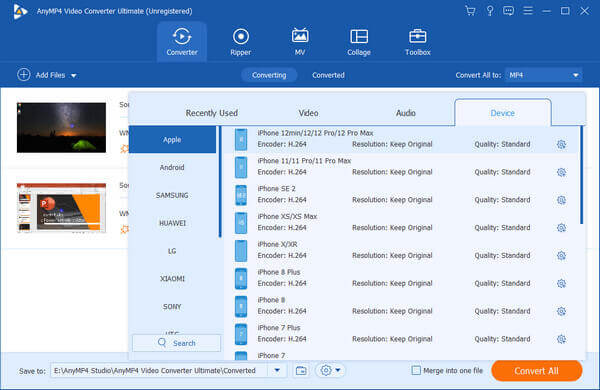Select the LG device category
The height and width of the screenshot is (390, 600).
click(172, 251)
